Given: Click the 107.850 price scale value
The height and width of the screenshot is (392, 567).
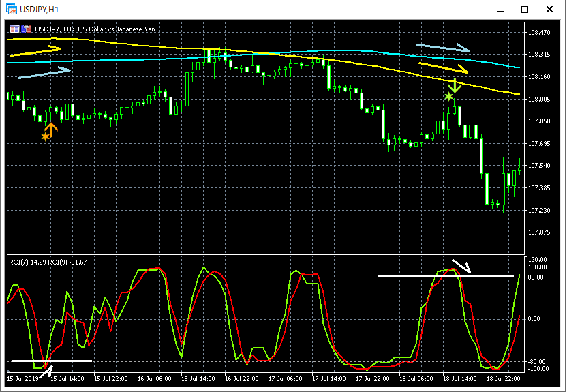Looking at the screenshot, I should 539,121.
